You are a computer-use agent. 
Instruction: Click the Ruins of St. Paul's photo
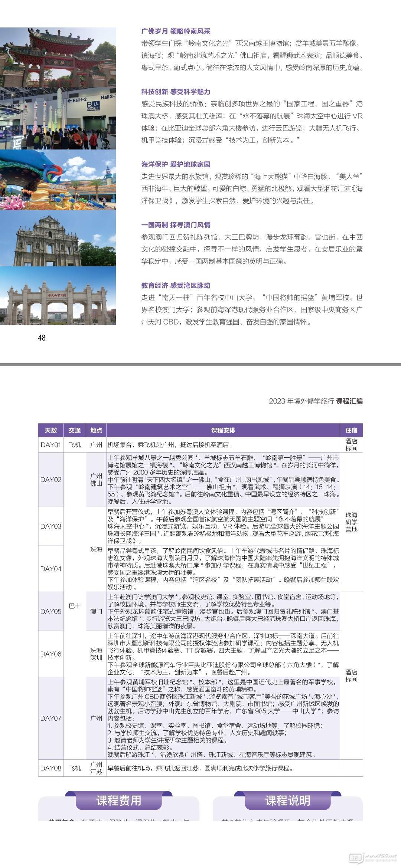[x=58, y=238]
